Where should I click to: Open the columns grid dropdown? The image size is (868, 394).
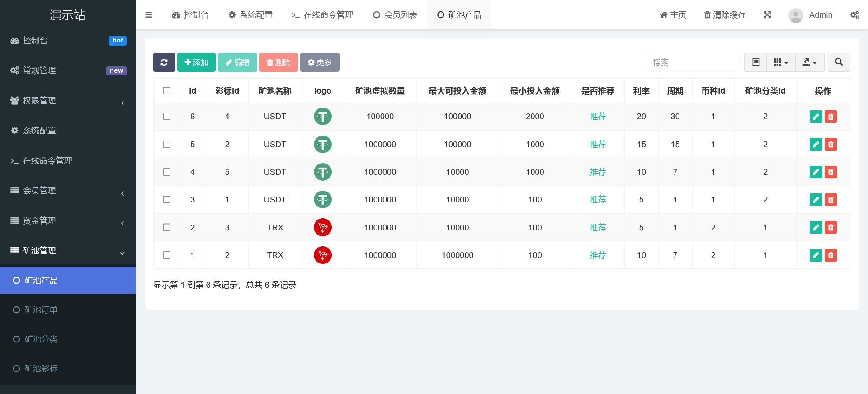[781, 62]
